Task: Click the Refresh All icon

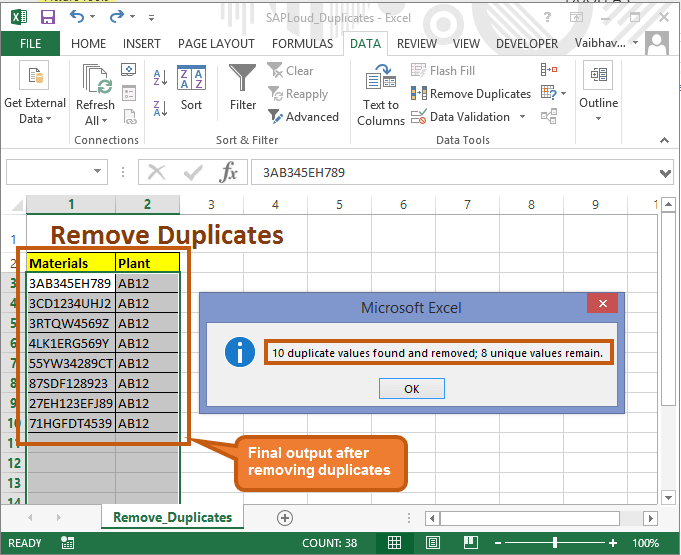Action: point(96,79)
